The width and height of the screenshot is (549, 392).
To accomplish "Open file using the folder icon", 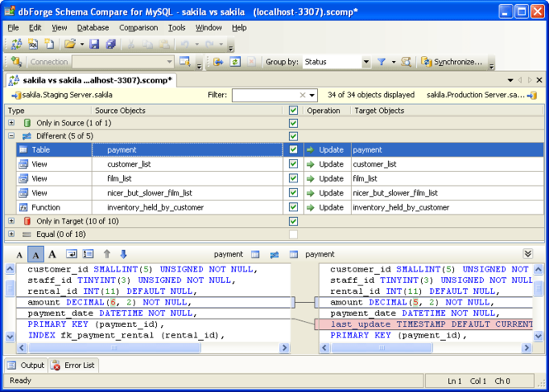I will [x=70, y=44].
